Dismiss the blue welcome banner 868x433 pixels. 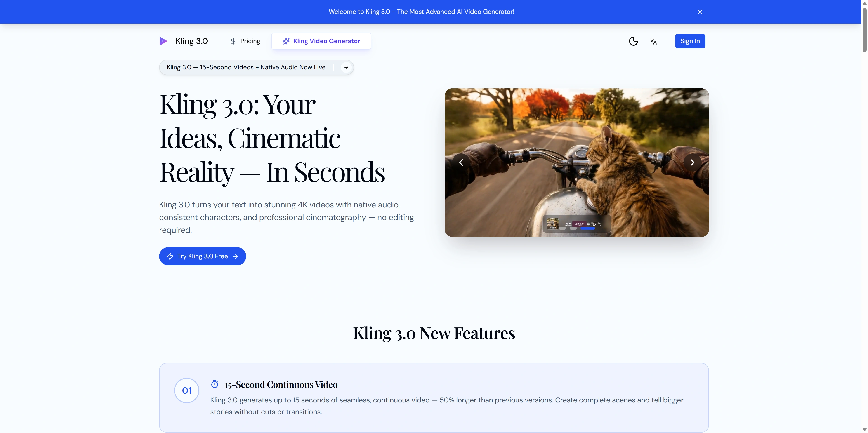[700, 12]
